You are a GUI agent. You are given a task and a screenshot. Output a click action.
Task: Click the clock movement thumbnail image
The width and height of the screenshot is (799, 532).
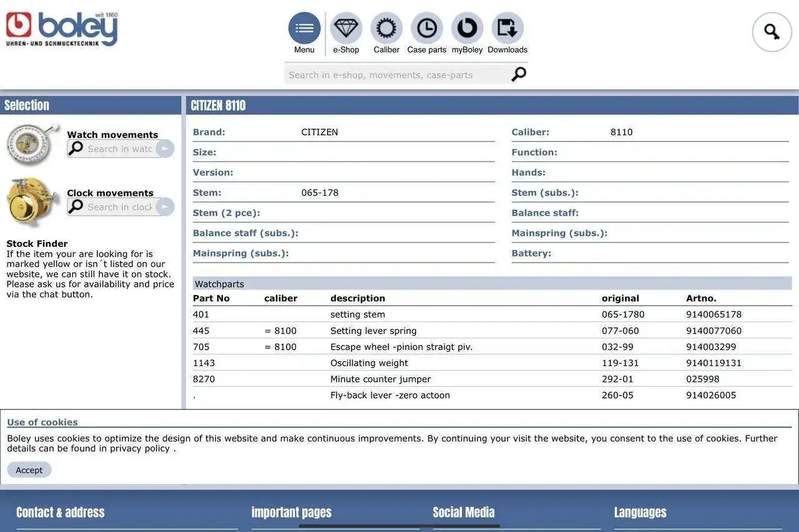click(32, 201)
